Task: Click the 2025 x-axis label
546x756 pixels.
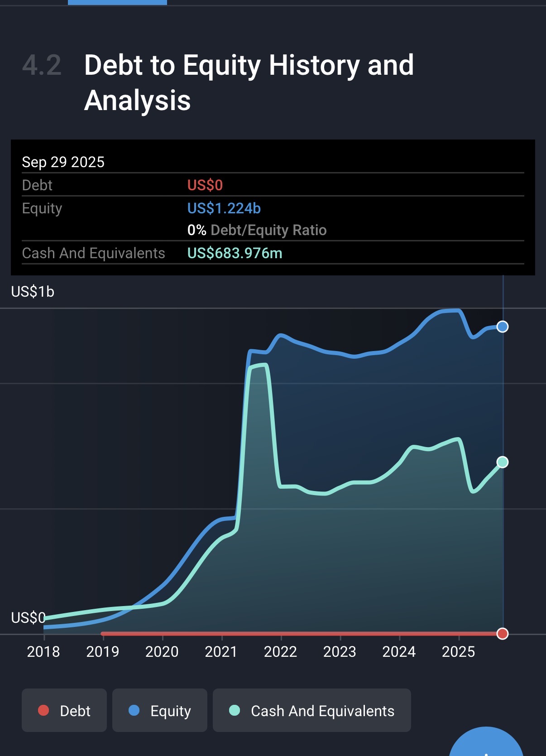Action: pos(458,651)
